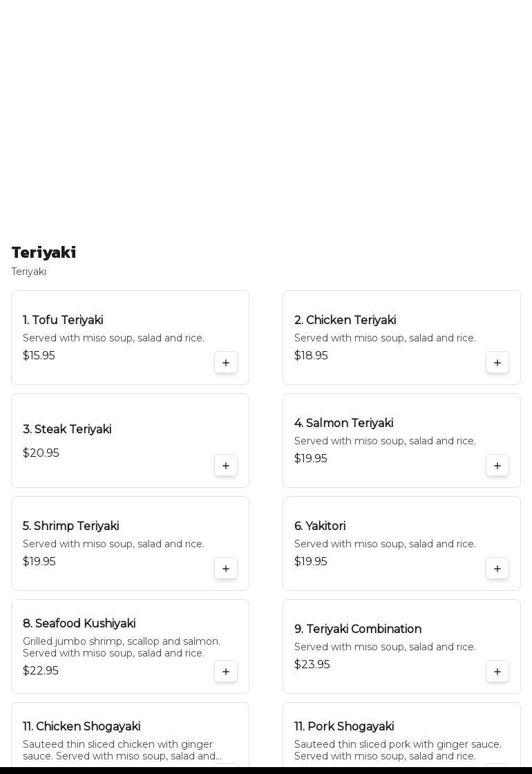This screenshot has width=532, height=774.
Task: Click the plus icon for Steak Teriyaki
Action: pyautogui.click(x=226, y=466)
